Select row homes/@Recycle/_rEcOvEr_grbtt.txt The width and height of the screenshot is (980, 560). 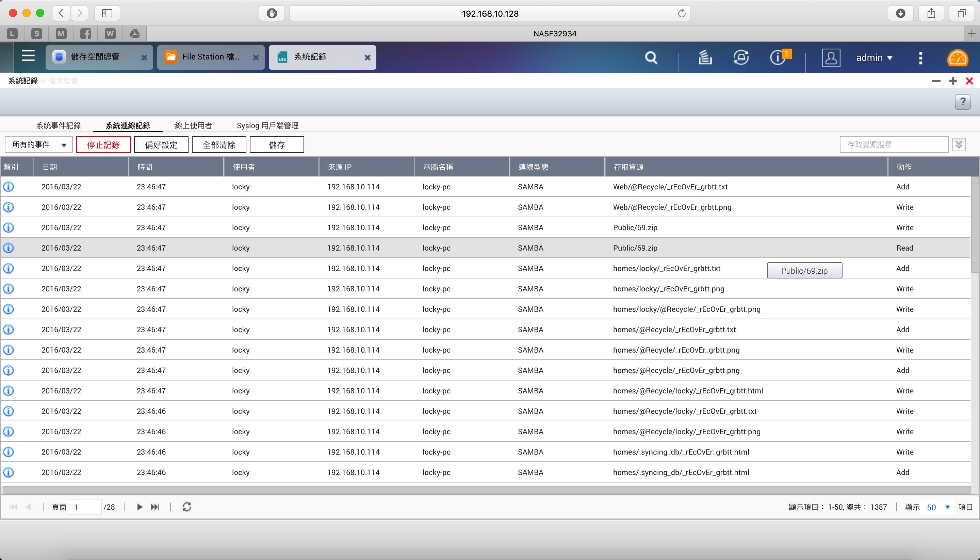485,329
